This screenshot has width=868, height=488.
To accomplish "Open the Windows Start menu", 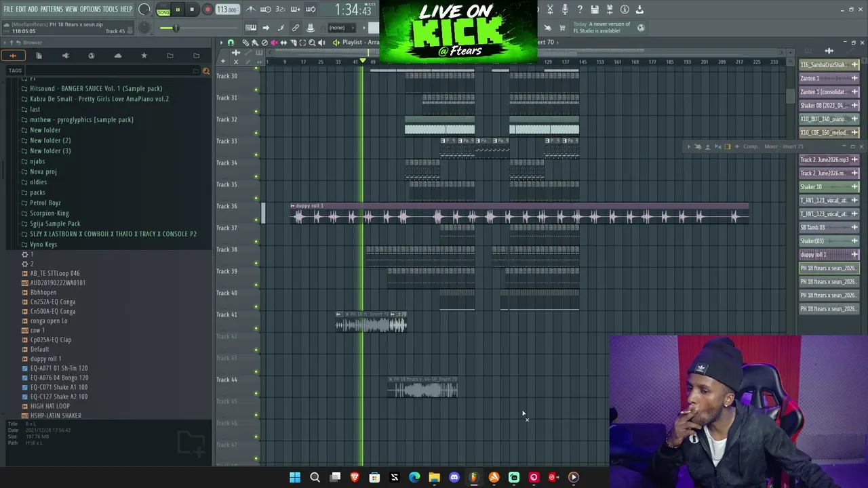I will click(295, 477).
